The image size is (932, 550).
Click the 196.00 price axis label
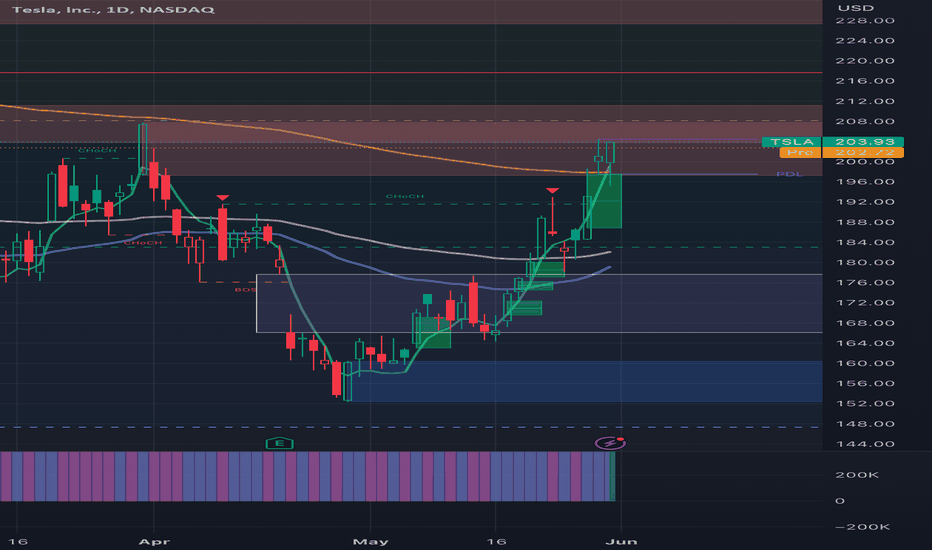tap(865, 182)
